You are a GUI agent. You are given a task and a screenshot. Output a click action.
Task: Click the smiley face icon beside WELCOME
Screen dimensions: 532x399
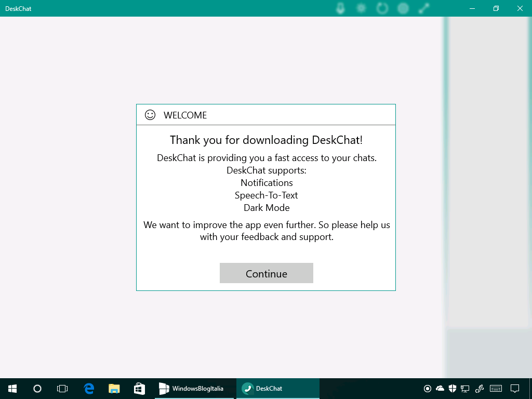[x=150, y=115]
